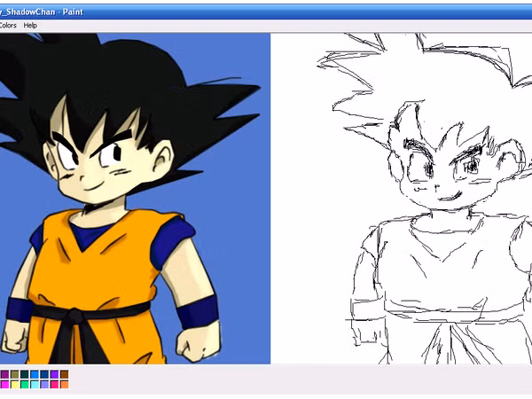The image size is (532, 399).
Task: Pick the violet purple color swatch
Action: 54,374
